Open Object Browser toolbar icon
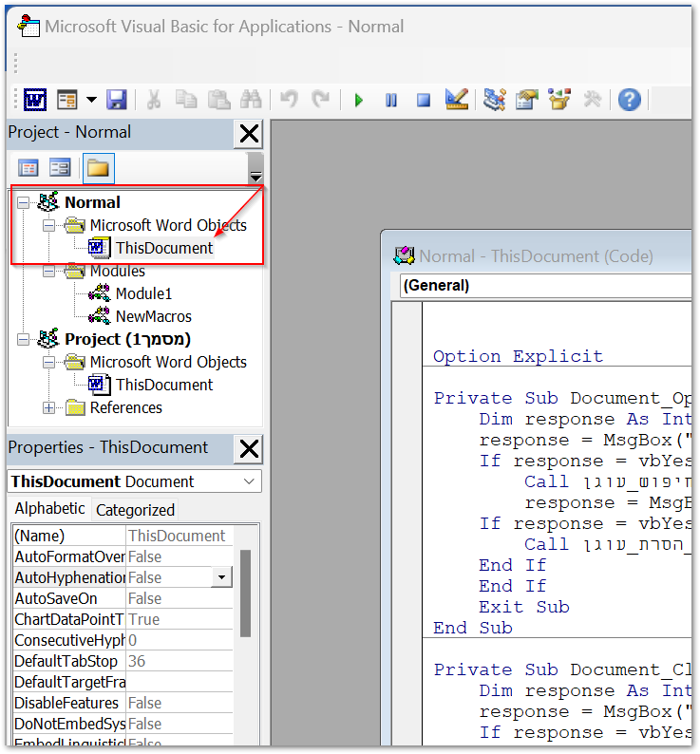 [559, 100]
